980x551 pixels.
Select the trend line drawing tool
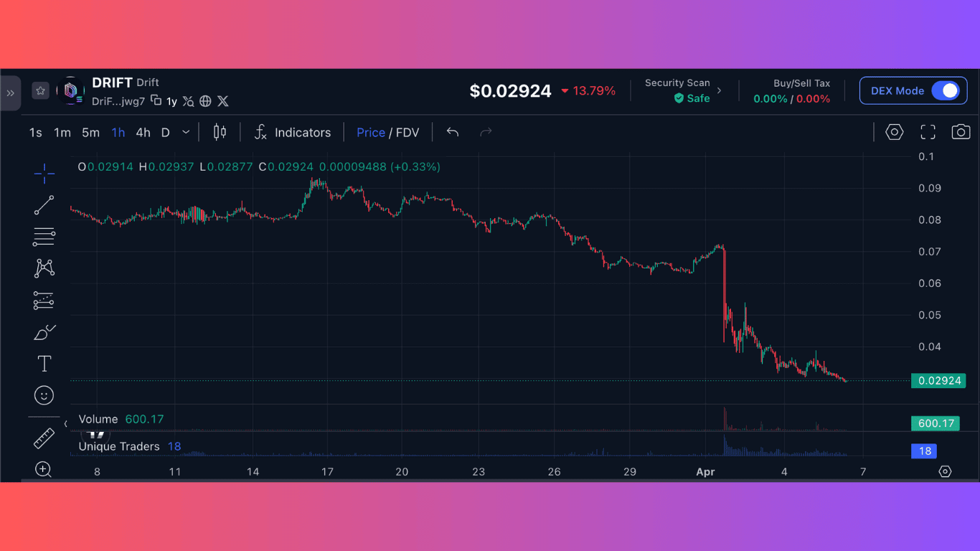44,204
